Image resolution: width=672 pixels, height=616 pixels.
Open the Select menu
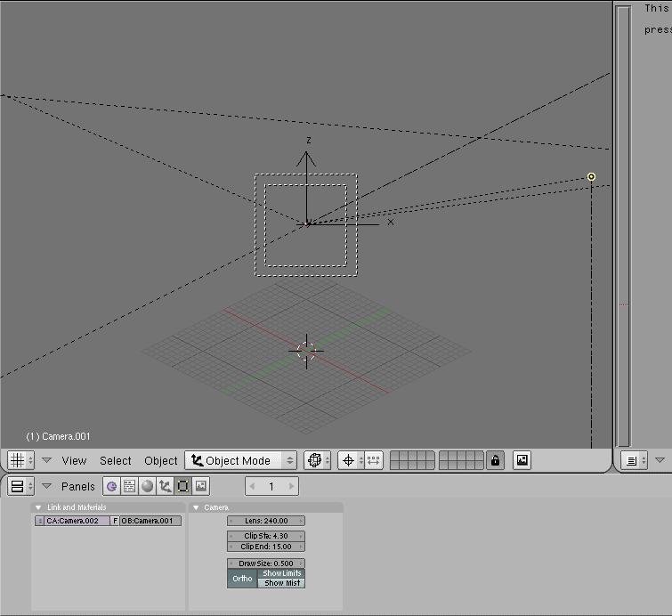pyautogui.click(x=116, y=461)
